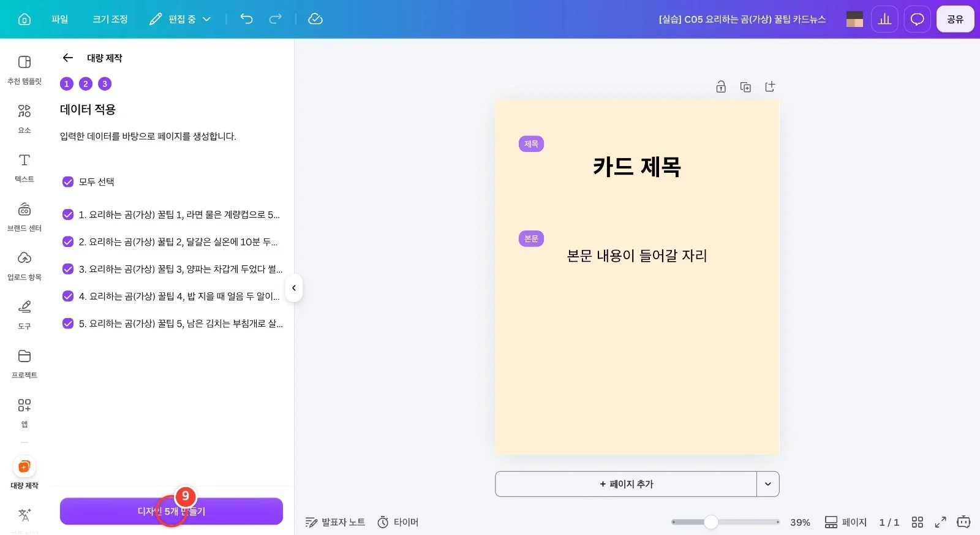Open 앱 apps panel
This screenshot has height=535, width=980.
pos(24,413)
